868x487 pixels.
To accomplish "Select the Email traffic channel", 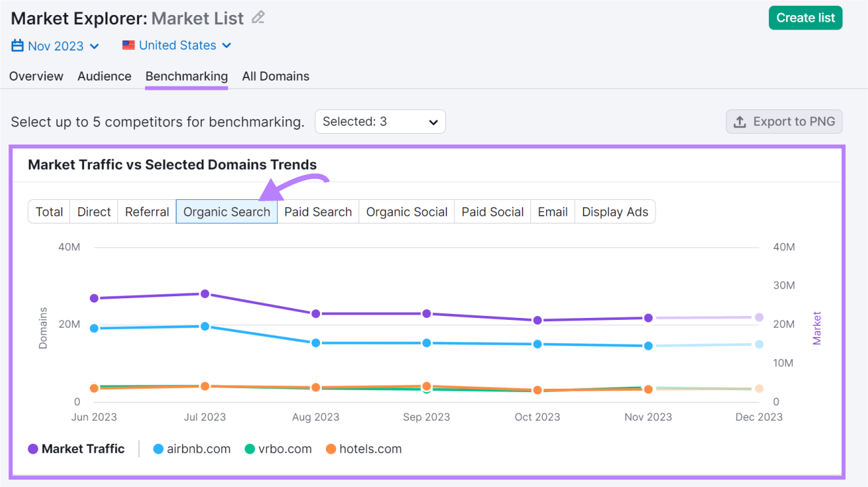I will coord(552,211).
